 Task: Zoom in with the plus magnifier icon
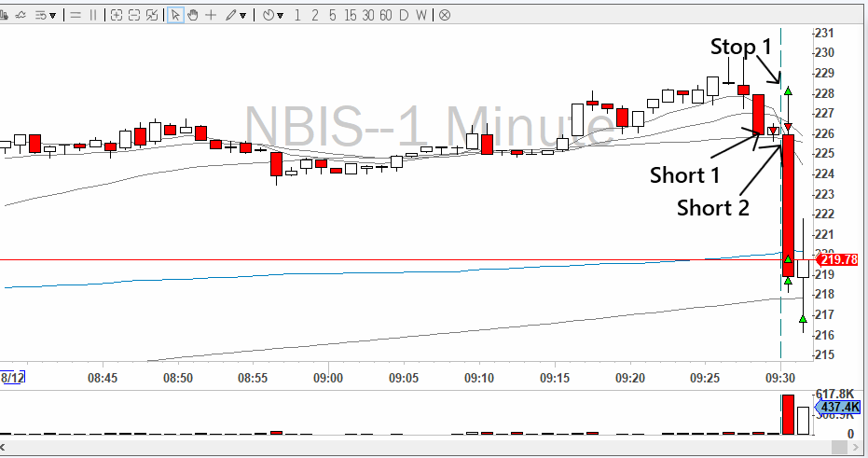tap(117, 16)
